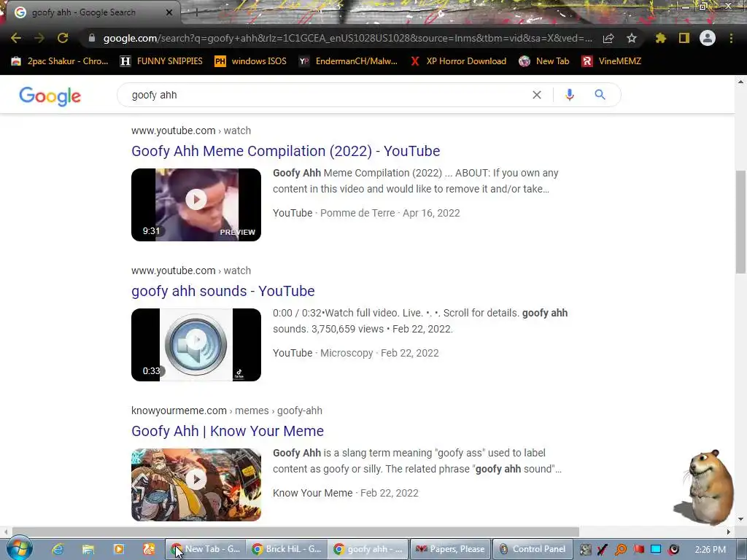Click the blue monitor tray icon
Image resolution: width=747 pixels, height=560 pixels.
pyautogui.click(x=656, y=550)
